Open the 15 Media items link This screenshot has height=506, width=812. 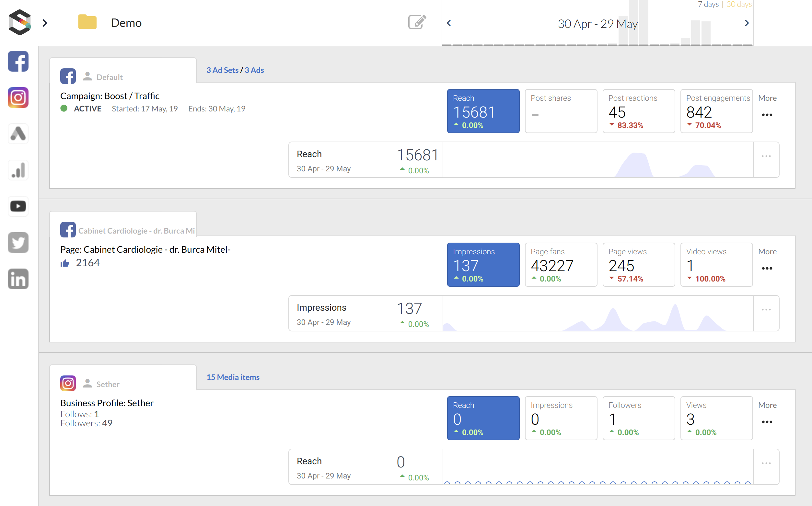233,377
